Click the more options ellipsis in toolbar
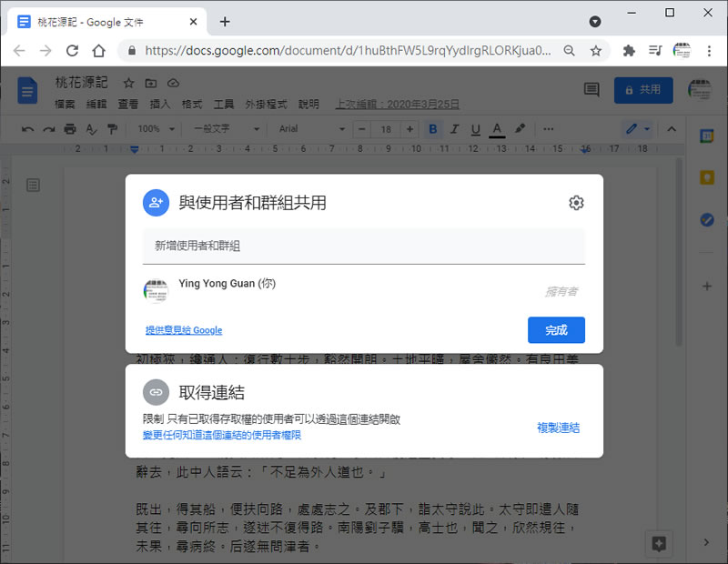Screen dimensions: 728x564 [x=549, y=128]
